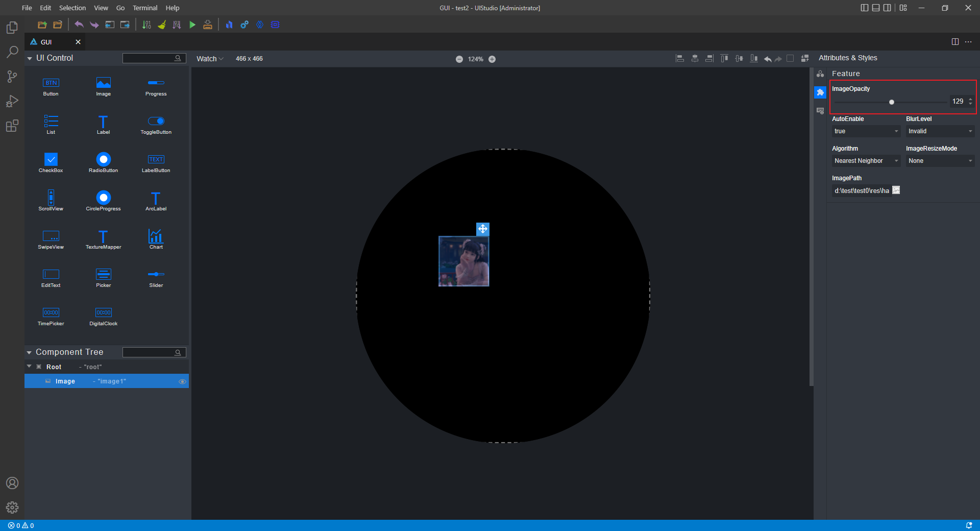Switch to the GUI tab
The height and width of the screenshot is (531, 980).
coord(46,42)
